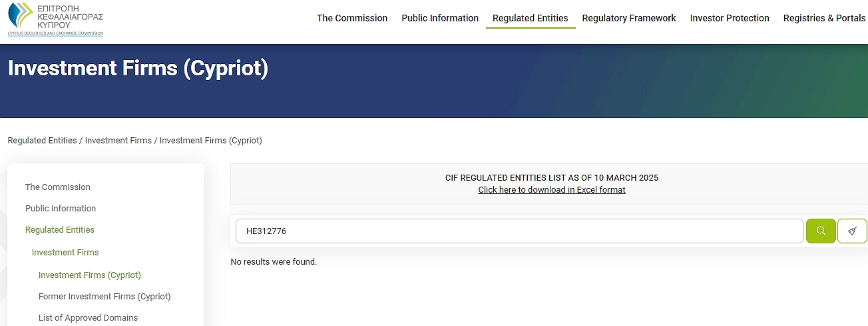Click the clear search broom icon
The width and height of the screenshot is (868, 326).
pyautogui.click(x=852, y=231)
